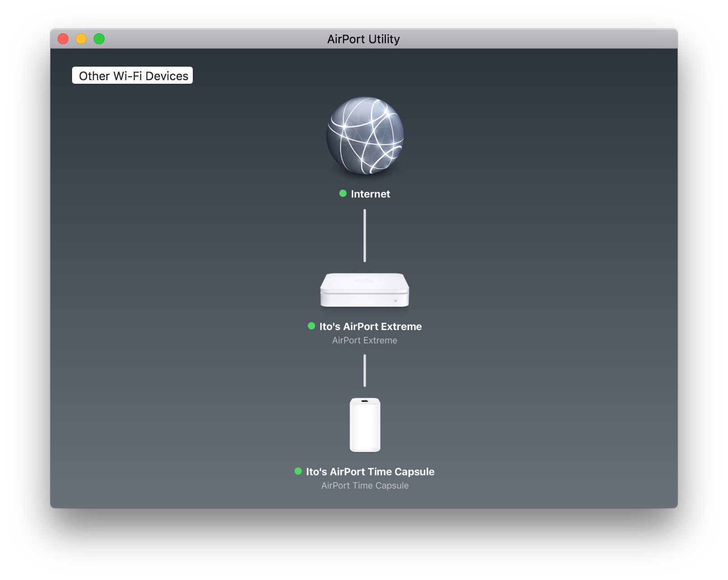Select the AirPort Extreme base station icon
This screenshot has height=580, width=728.
click(x=364, y=290)
